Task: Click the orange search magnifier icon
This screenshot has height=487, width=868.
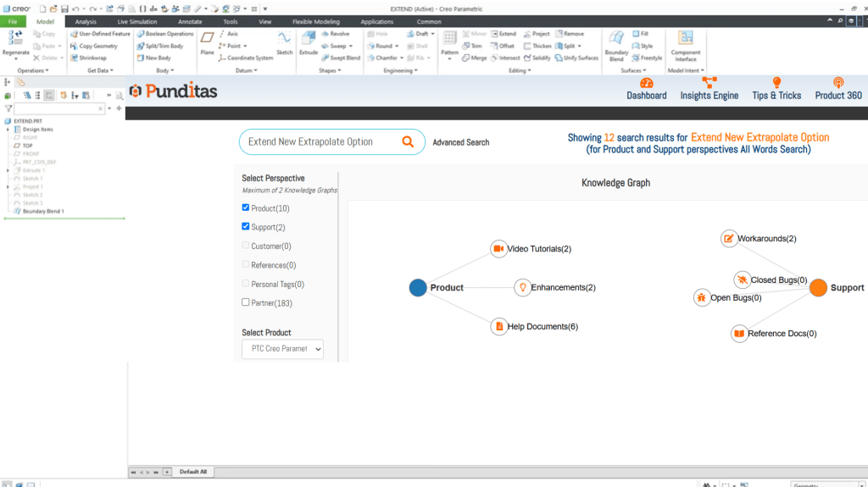Action: (x=408, y=142)
